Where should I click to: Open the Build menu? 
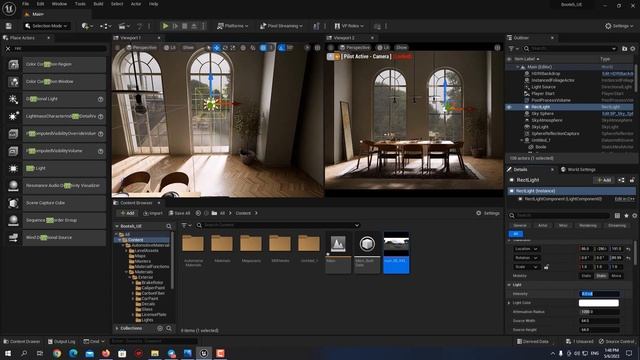[x=98, y=4]
